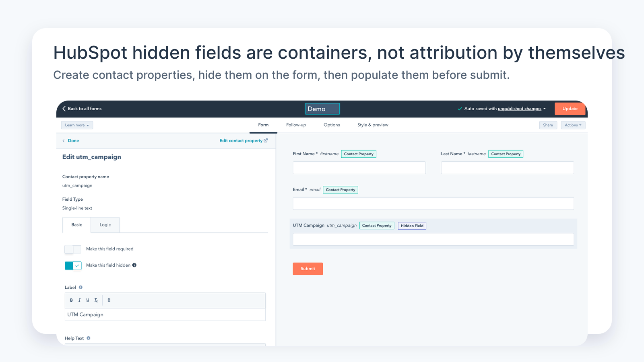644x362 pixels.
Task: Click the UTM Campaign input field in preview
Action: pos(433,239)
